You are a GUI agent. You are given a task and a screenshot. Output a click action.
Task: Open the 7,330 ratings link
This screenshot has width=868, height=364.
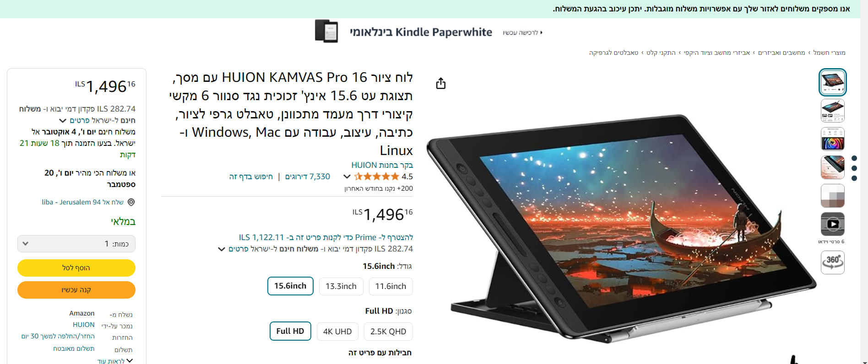308,177
